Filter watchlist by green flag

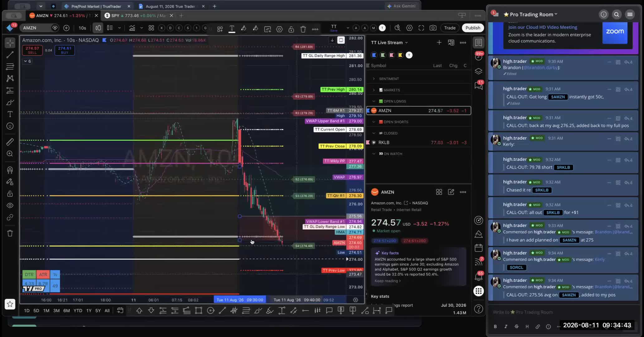383,55
